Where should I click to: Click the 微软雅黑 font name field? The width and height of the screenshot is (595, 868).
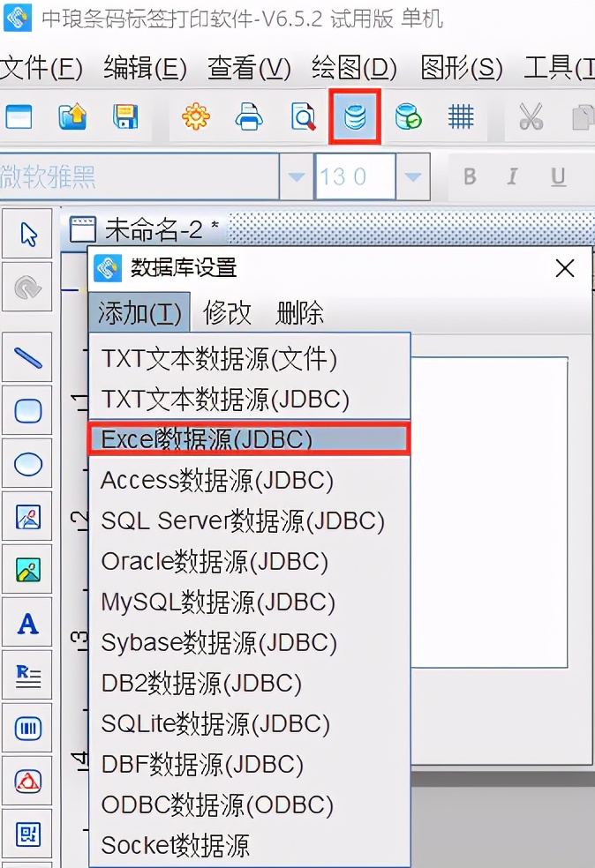pos(139,176)
